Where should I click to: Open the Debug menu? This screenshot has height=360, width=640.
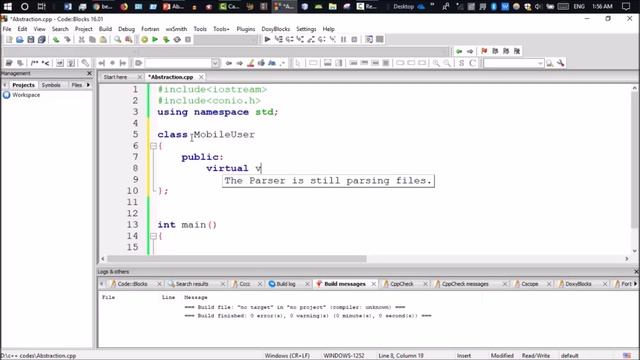pos(127,29)
